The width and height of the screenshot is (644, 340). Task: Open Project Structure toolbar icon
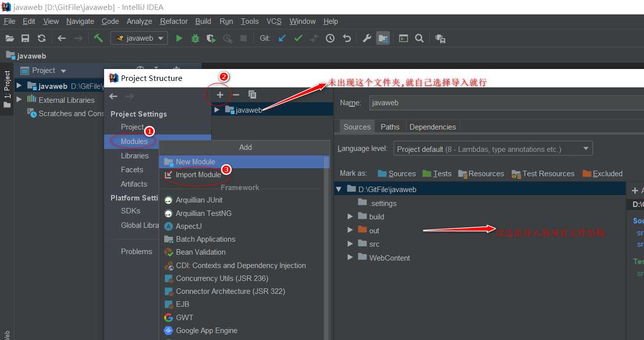383,38
